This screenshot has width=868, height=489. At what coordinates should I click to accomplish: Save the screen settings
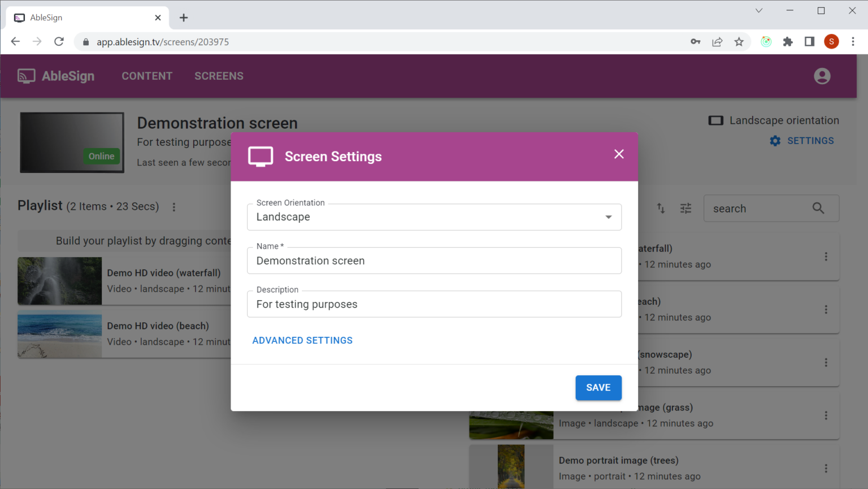598,387
